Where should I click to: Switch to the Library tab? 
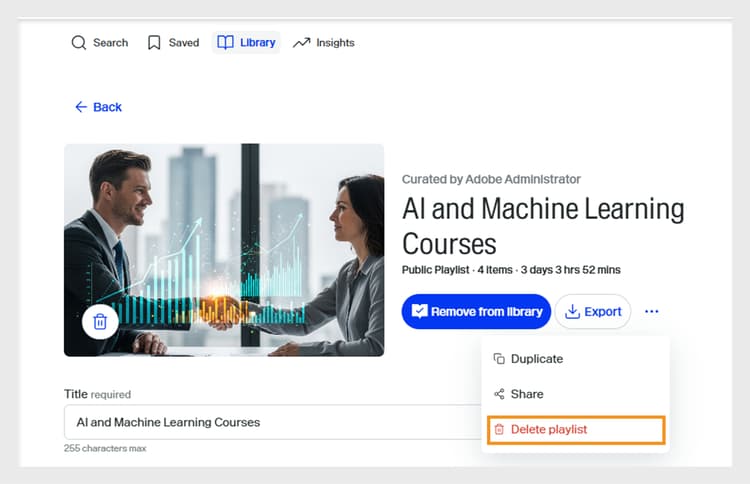[x=246, y=43]
